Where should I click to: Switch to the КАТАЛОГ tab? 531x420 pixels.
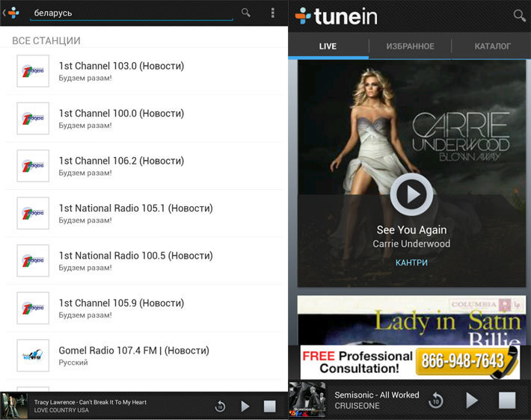492,46
